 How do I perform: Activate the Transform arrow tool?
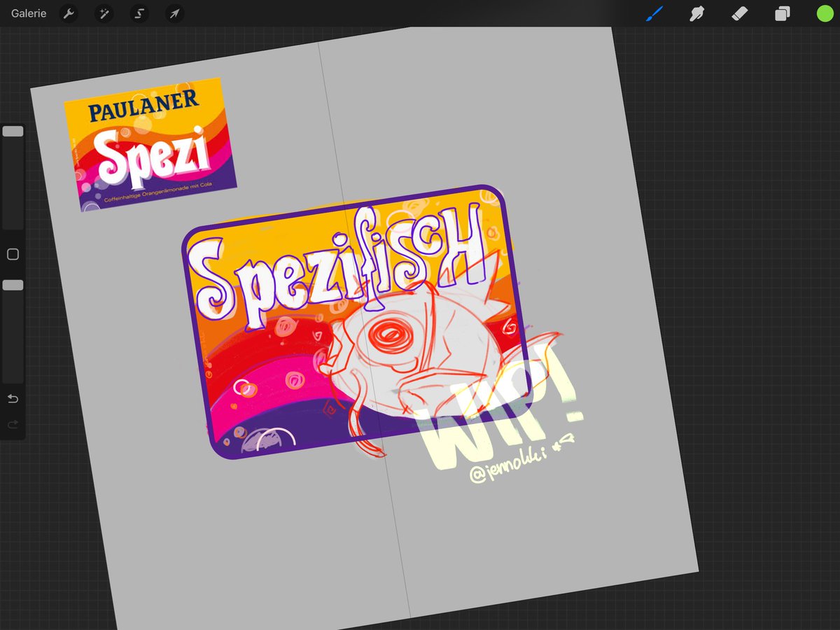click(x=174, y=13)
